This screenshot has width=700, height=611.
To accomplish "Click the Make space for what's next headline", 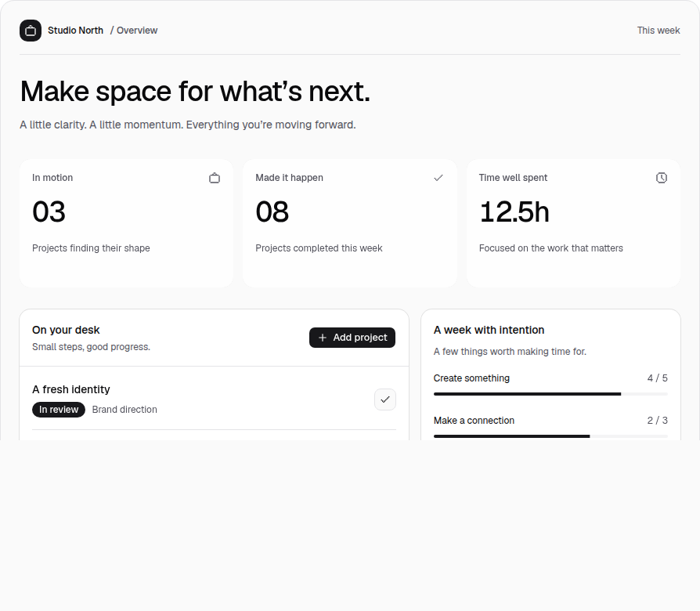I will click(x=195, y=92).
